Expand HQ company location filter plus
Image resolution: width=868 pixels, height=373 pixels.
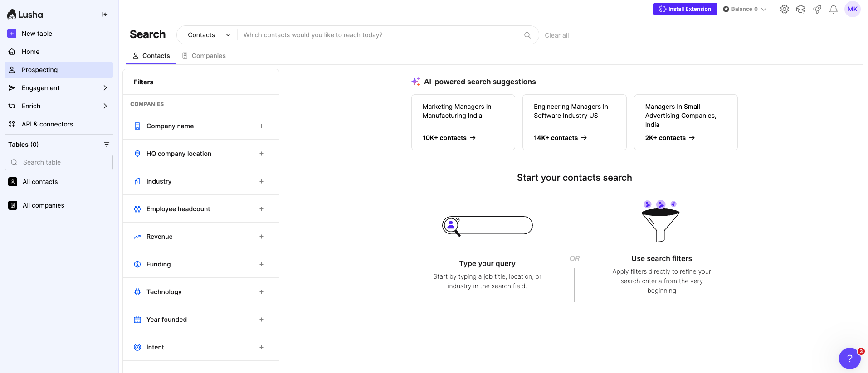(x=262, y=154)
